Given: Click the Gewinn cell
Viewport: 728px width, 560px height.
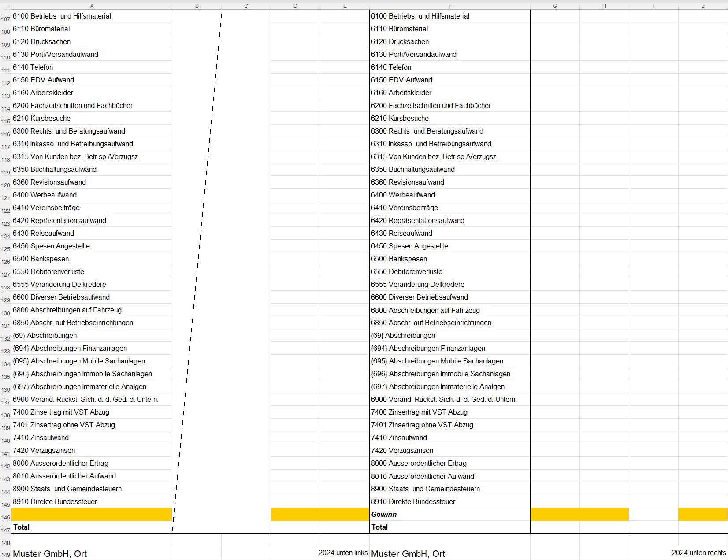Looking at the screenshot, I should click(x=449, y=514).
